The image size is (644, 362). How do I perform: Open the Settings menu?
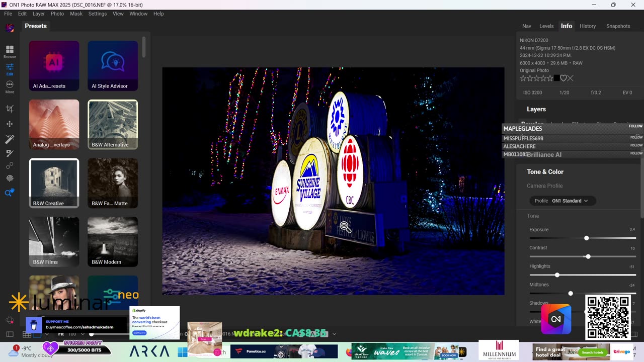click(98, 14)
